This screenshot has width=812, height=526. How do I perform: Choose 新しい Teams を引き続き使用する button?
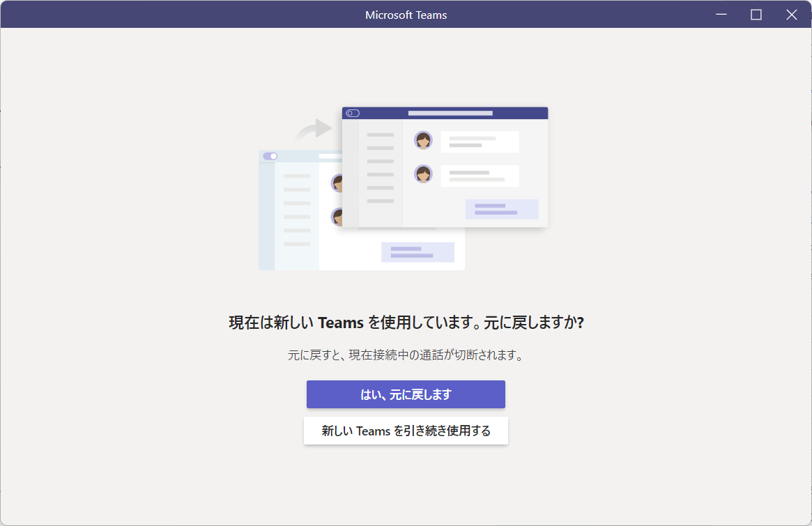(x=406, y=431)
